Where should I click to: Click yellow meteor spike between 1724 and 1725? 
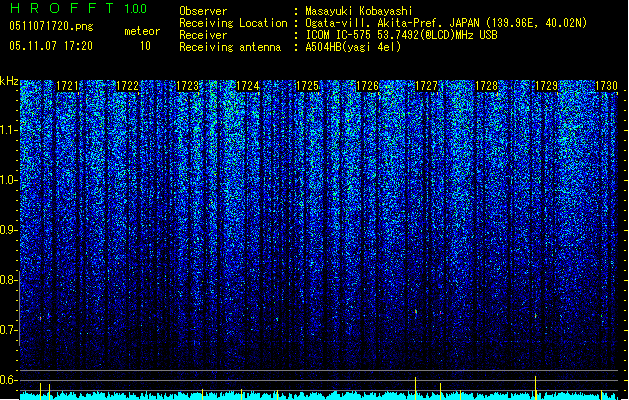(278, 395)
